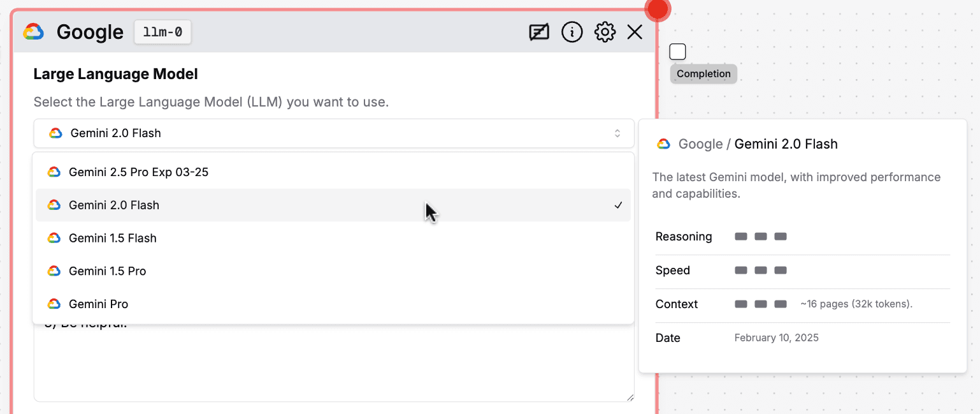Viewport: 980px width, 414px height.
Task: Click the prompt text area below dropdown
Action: pyautogui.click(x=334, y=364)
